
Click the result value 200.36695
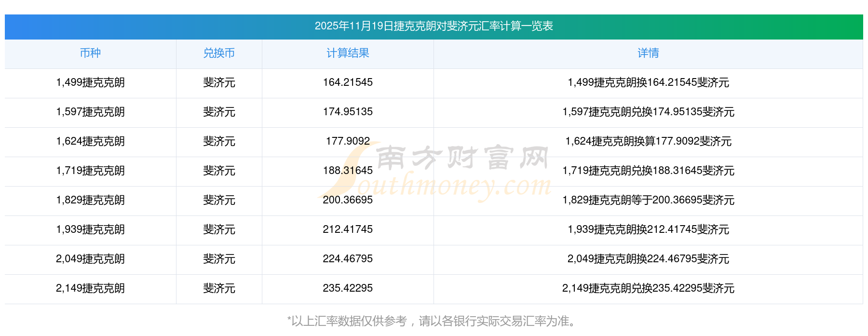(x=348, y=200)
